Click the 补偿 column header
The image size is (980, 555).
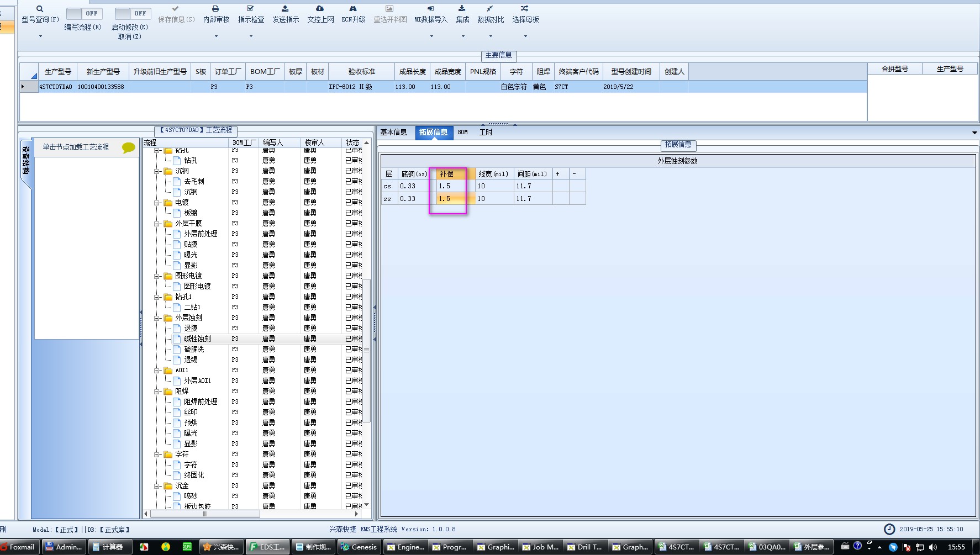(x=456, y=174)
